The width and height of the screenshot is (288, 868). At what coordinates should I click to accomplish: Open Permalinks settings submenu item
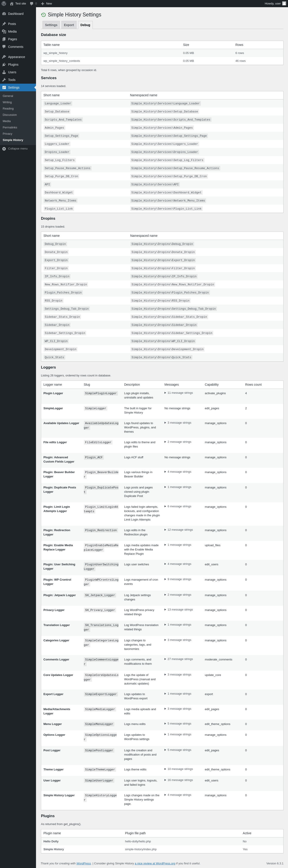click(x=10, y=127)
